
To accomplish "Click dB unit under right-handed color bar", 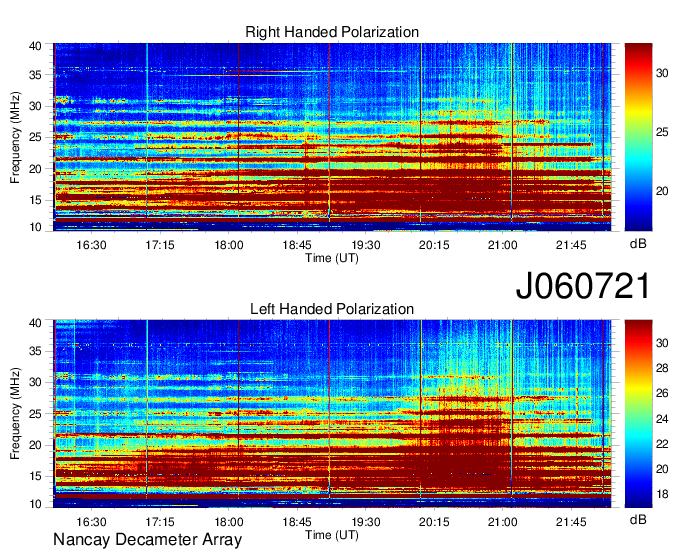I will [638, 244].
